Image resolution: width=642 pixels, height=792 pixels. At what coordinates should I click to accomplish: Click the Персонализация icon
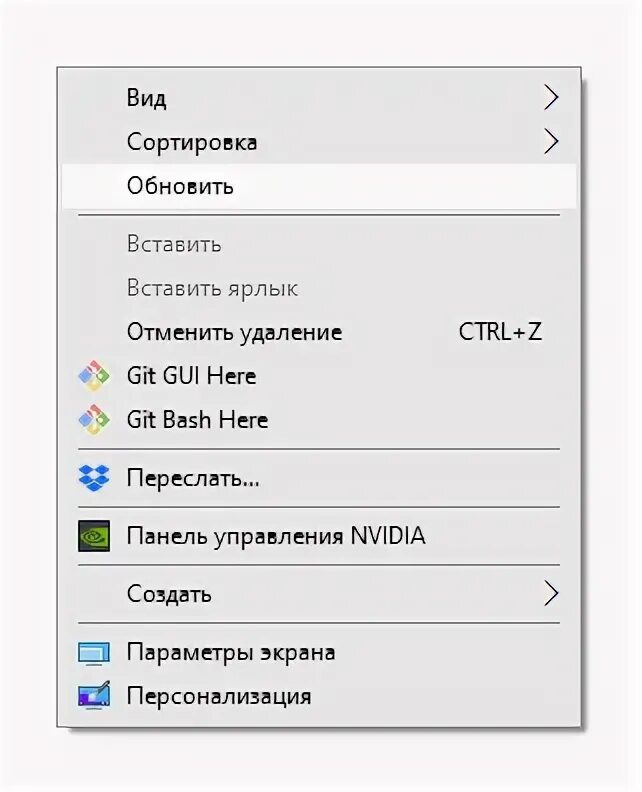pos(94,696)
